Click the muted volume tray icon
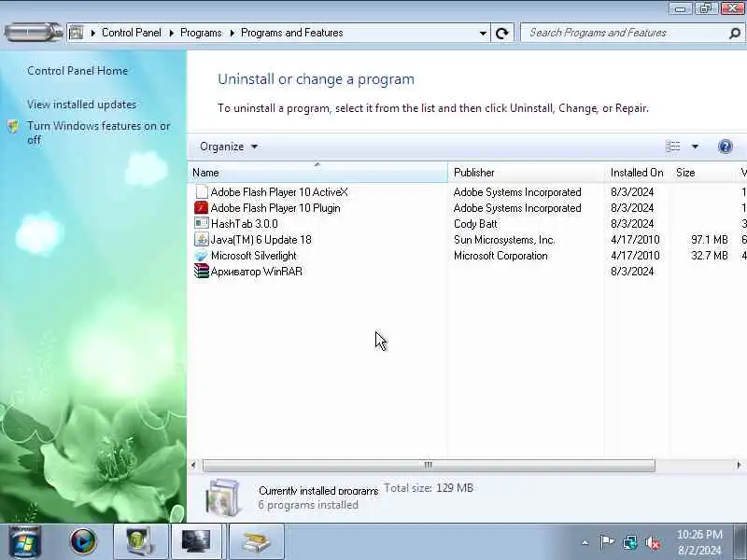This screenshot has height=560, width=747. pos(653,542)
